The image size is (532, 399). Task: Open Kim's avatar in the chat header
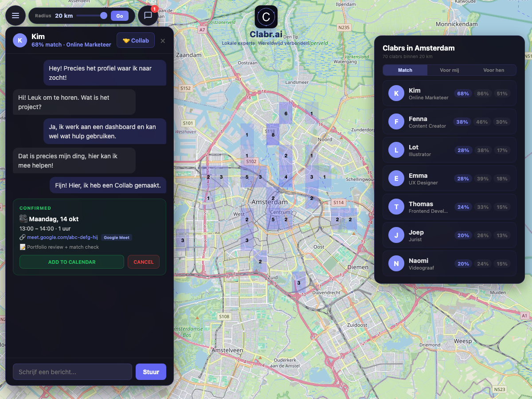tap(20, 40)
